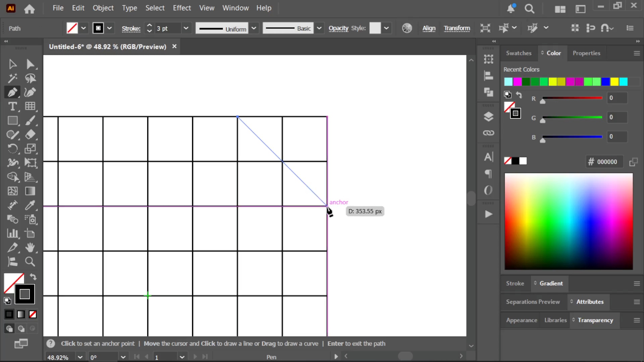Activate Draw Normal mode
Image resolution: width=644 pixels, height=362 pixels.
click(x=9, y=329)
